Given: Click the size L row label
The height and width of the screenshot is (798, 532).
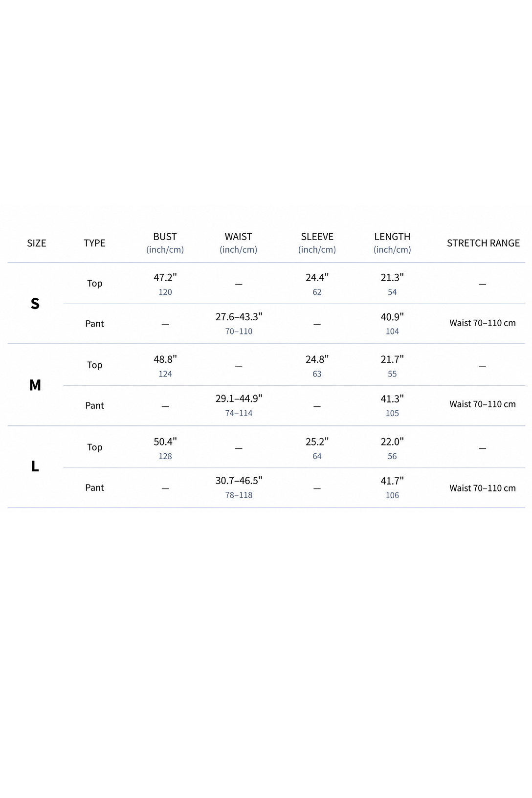Looking at the screenshot, I should [x=35, y=466].
